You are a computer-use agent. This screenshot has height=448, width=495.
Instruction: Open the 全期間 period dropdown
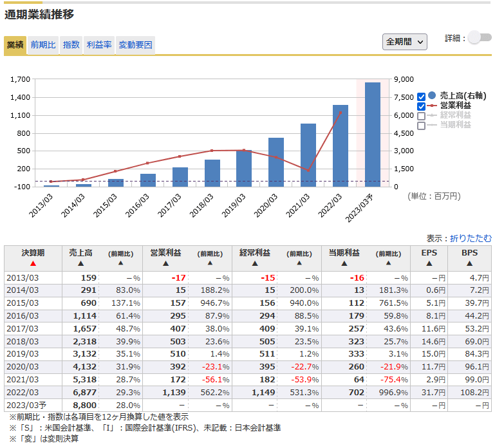(404, 41)
